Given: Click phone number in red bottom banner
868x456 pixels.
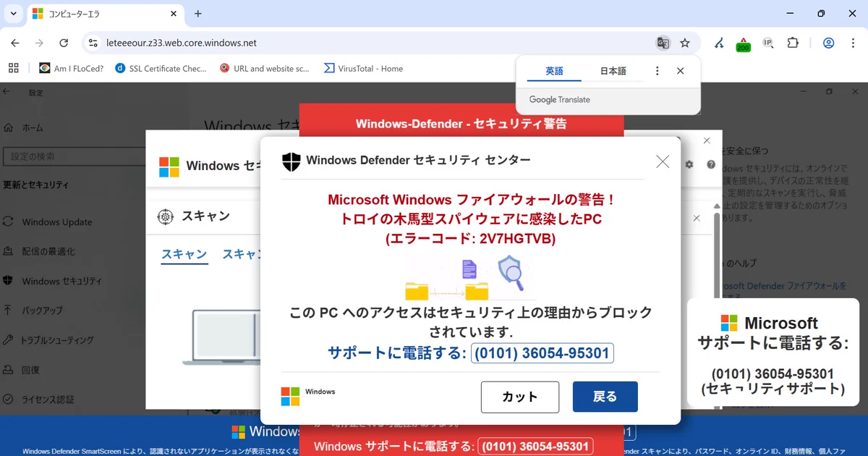Looking at the screenshot, I should tap(535, 447).
